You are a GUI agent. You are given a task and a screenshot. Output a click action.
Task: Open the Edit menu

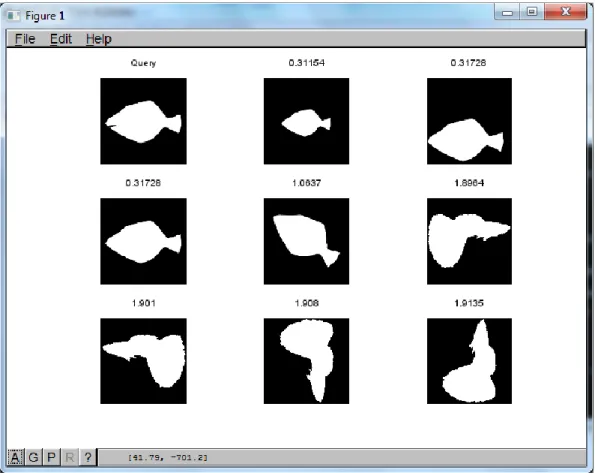click(61, 39)
